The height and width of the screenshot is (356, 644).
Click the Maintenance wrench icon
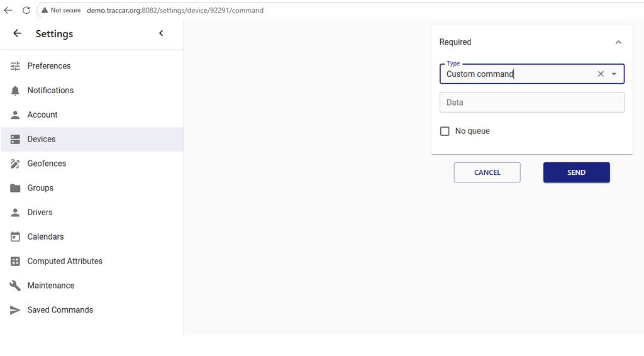point(15,286)
